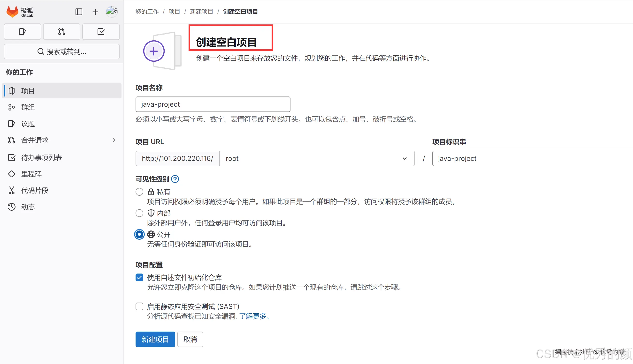The width and height of the screenshot is (633, 364).
Task: Uncheck 使用自述文件初始化仓库
Action: pos(139,277)
